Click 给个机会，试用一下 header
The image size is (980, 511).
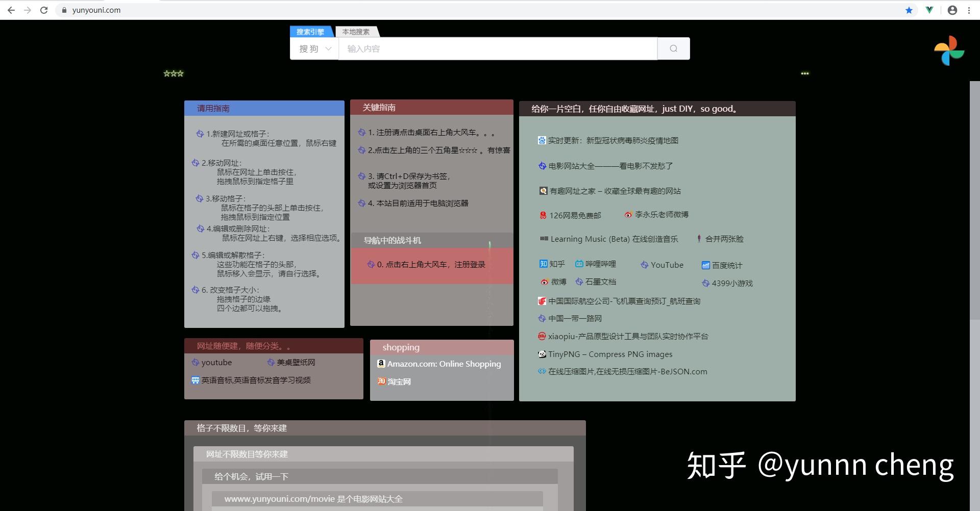[x=380, y=476]
